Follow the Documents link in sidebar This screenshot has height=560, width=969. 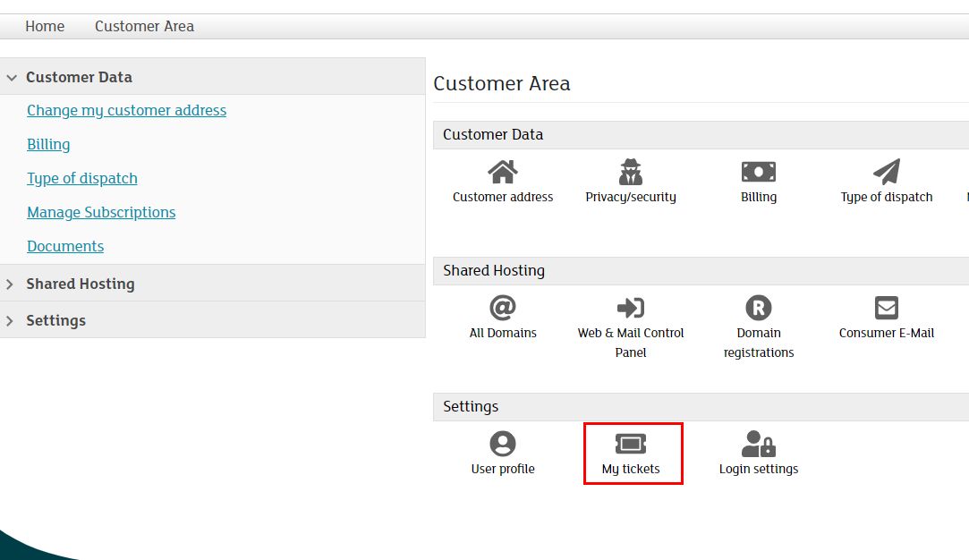(x=65, y=247)
